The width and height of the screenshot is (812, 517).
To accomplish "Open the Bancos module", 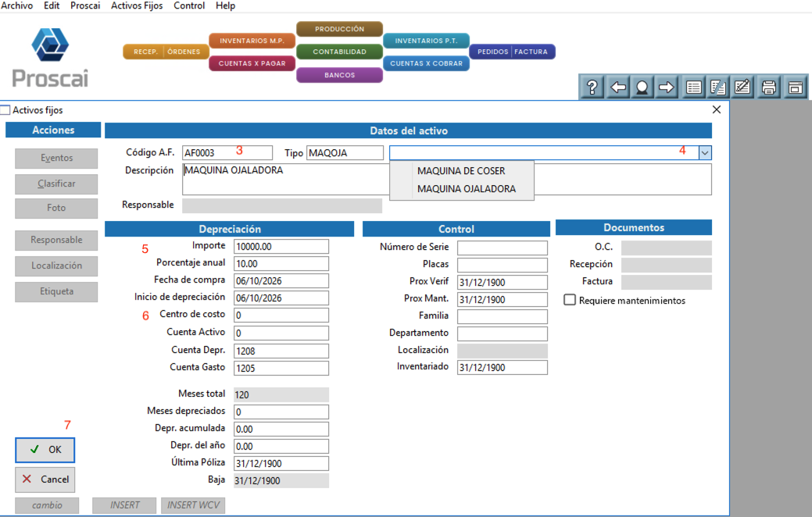I will pos(340,75).
